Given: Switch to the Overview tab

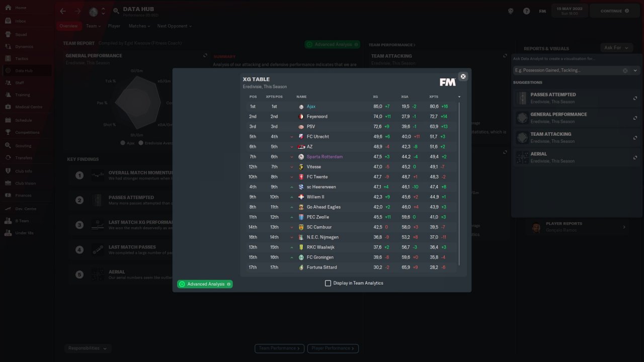Looking at the screenshot, I should pyautogui.click(x=68, y=26).
